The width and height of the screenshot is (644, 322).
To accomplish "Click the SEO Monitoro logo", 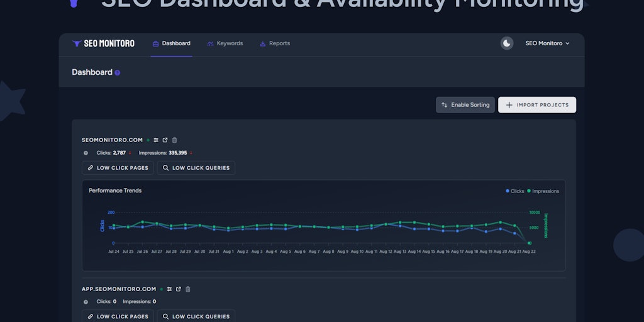I will (103, 43).
